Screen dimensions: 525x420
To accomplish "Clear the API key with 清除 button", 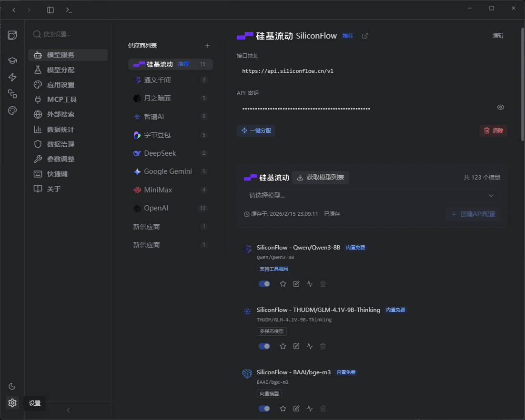I will [x=493, y=130].
